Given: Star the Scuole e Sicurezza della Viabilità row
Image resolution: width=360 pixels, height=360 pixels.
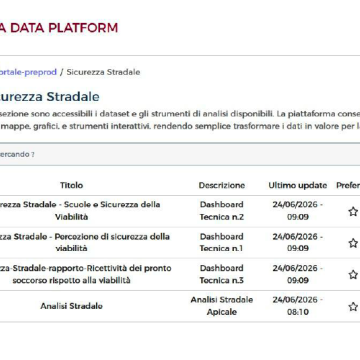Looking at the screenshot, I should click(x=353, y=211).
